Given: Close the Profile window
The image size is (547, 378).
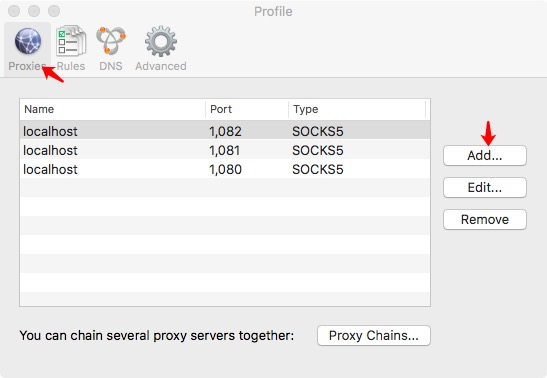Looking at the screenshot, I should point(14,11).
